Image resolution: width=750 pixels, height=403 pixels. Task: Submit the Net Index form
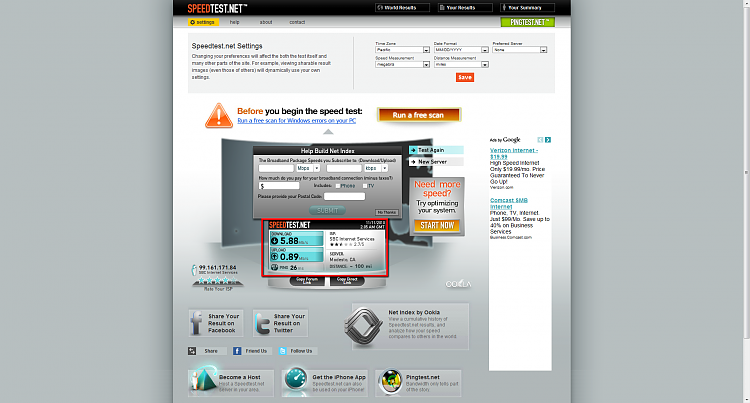point(328,210)
